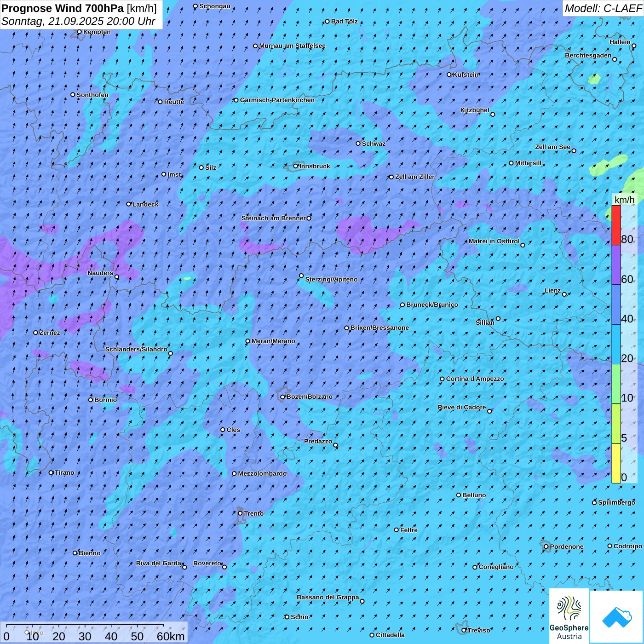Click the '60km' scale bar label
The height and width of the screenshot is (644, 644).
point(171,636)
